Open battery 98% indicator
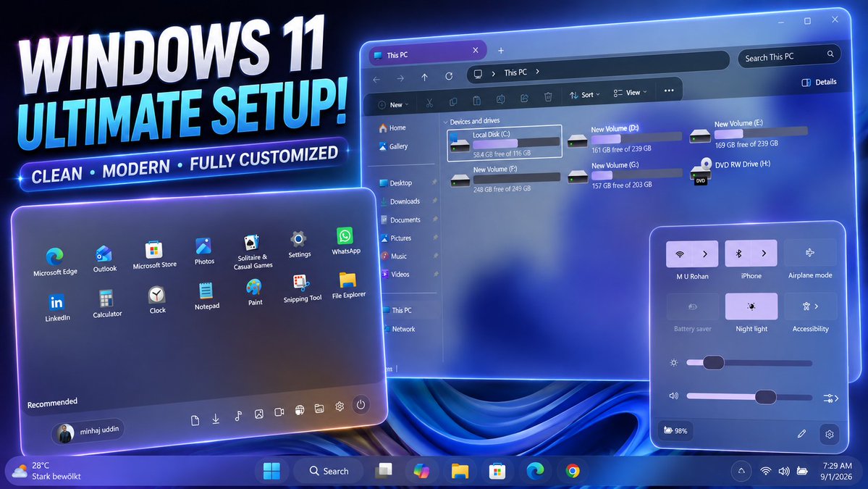 coord(675,430)
